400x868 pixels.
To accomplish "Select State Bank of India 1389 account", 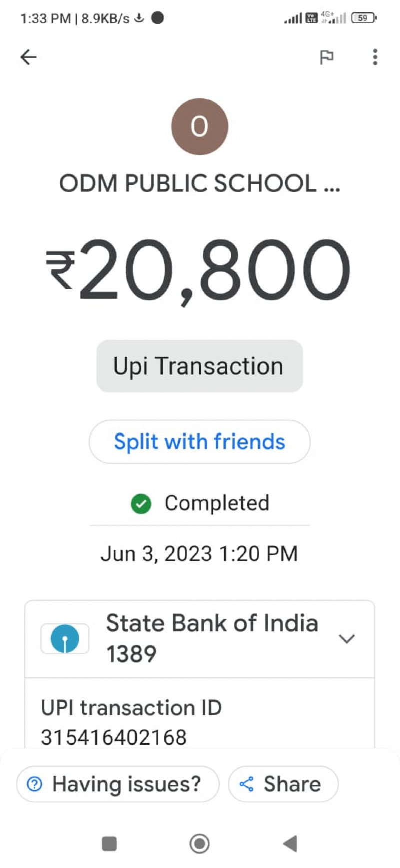I will coord(212,638).
